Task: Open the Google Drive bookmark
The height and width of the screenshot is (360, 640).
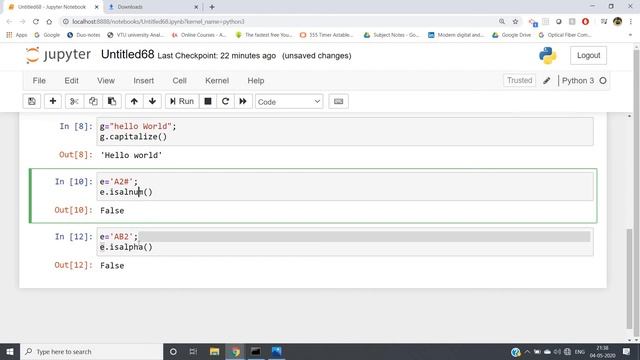Action: [511, 35]
